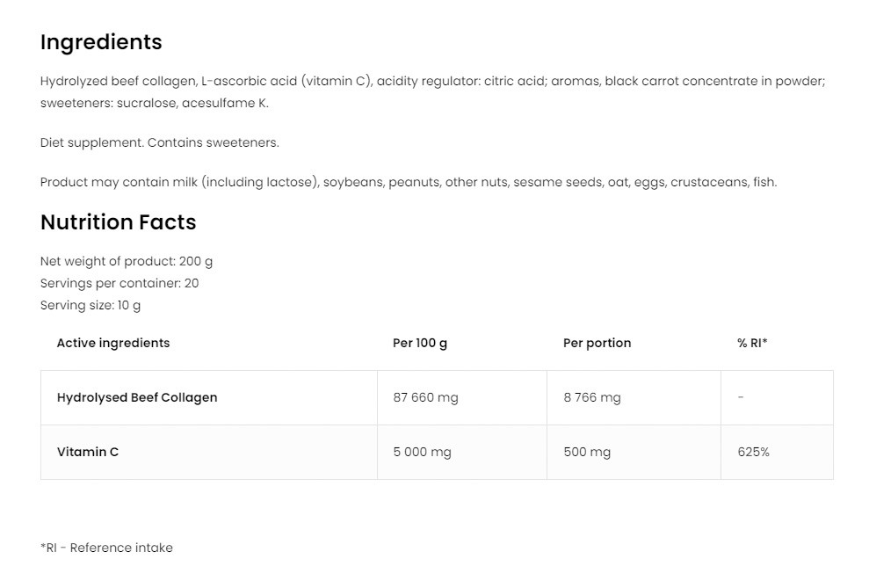Click the allergen warning about milk and soybeans

[x=409, y=182]
